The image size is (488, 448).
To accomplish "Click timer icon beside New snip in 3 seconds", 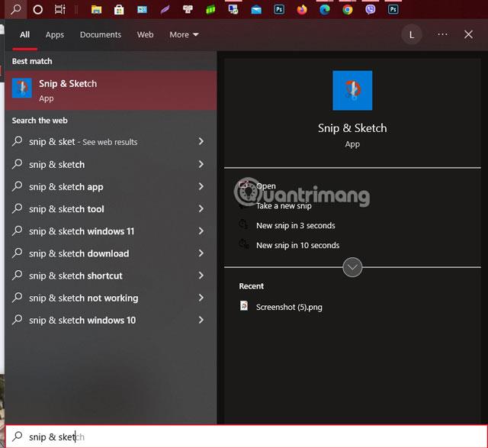I will (243, 224).
